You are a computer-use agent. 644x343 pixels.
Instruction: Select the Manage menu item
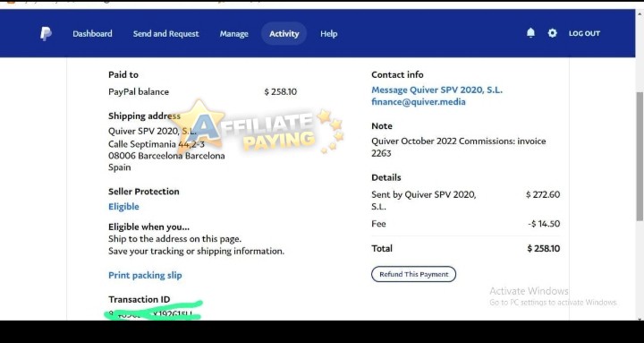pyautogui.click(x=233, y=34)
